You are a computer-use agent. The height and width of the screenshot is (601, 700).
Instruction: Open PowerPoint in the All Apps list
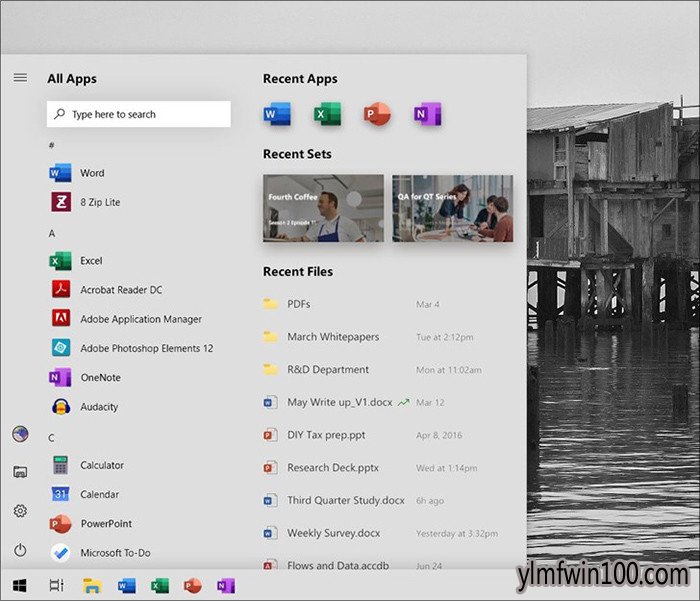pos(91,523)
